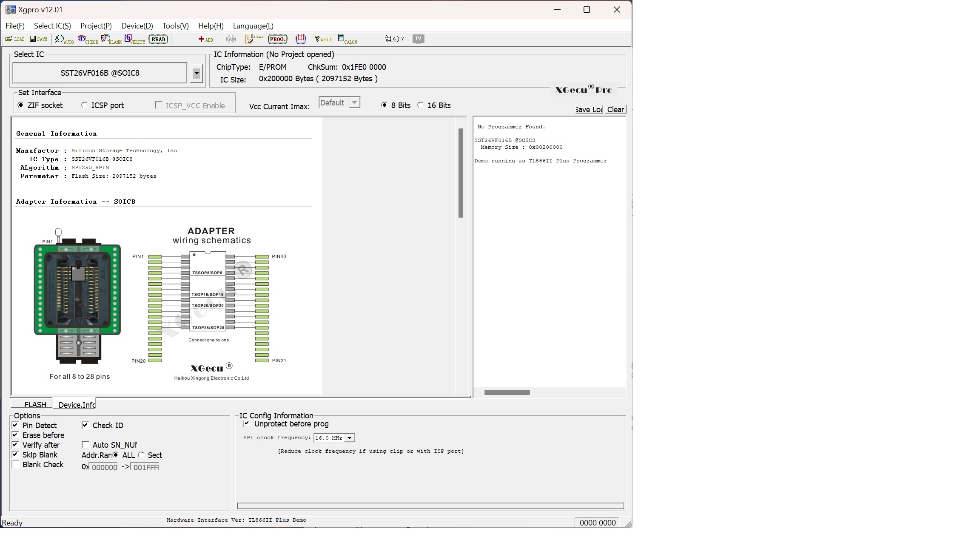This screenshot has height=551, width=980.
Task: Click the Erase chip toolbar icon
Action: click(254, 39)
